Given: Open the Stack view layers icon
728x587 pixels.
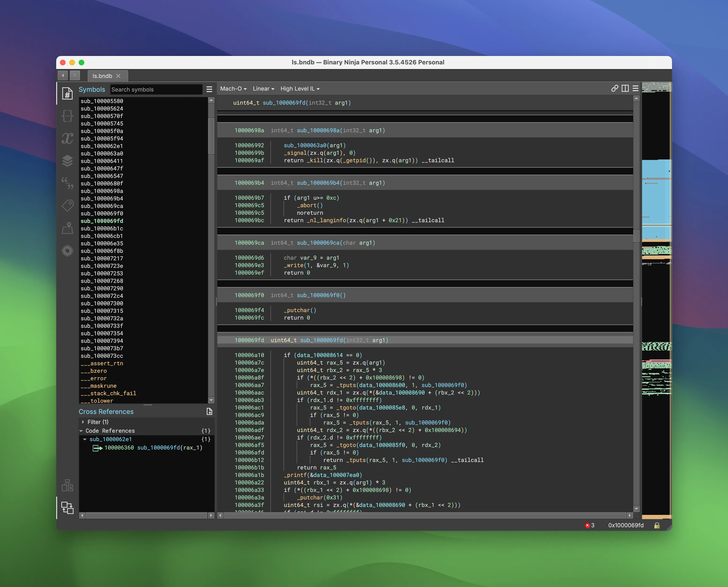Looking at the screenshot, I should [67, 161].
